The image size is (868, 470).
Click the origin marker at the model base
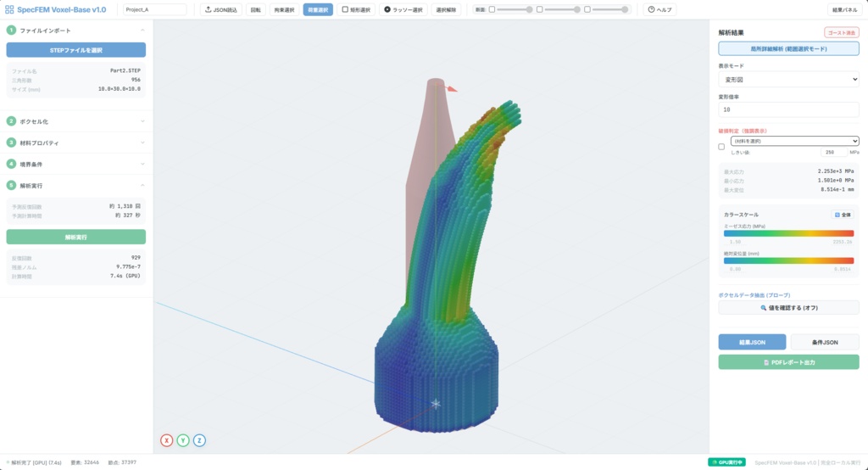tap(436, 404)
